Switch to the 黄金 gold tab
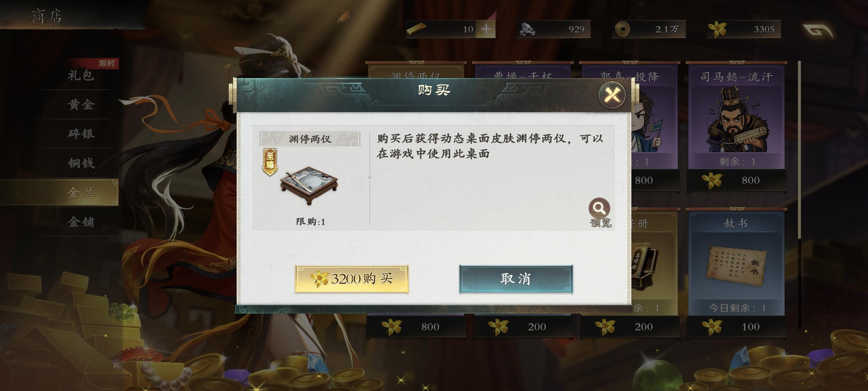Image resolution: width=868 pixels, height=391 pixels. [x=80, y=105]
